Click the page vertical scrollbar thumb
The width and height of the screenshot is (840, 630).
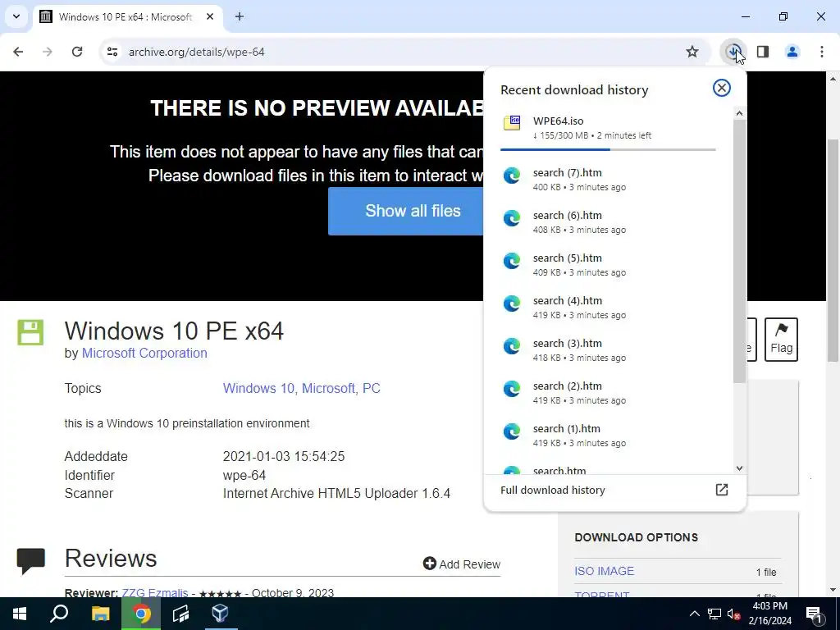833,250
